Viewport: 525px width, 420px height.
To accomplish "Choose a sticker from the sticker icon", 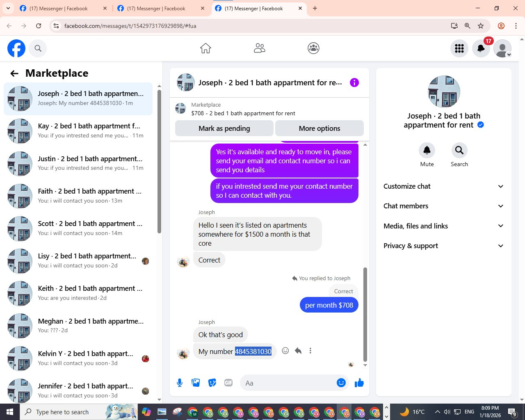I will coord(212,383).
